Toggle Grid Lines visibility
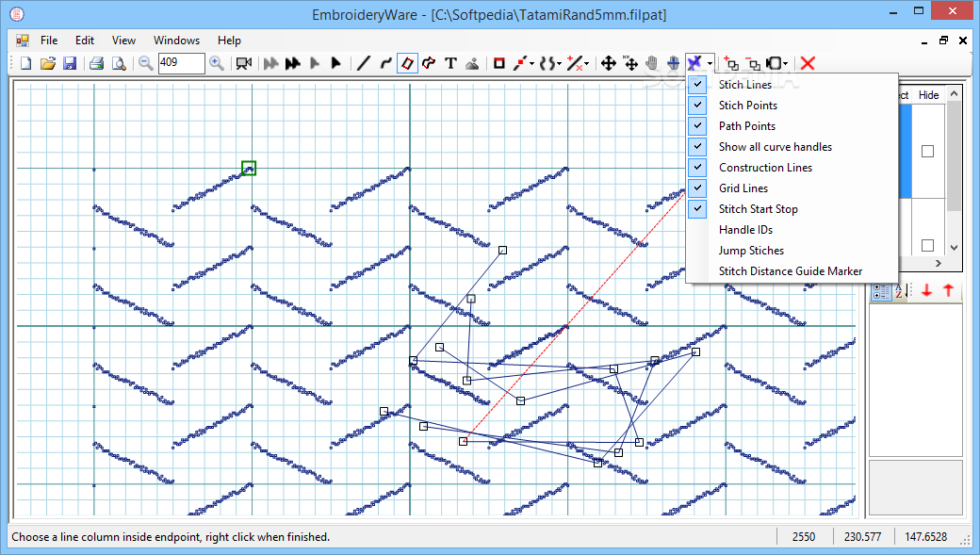Viewport: 980px width, 555px height. (792, 188)
